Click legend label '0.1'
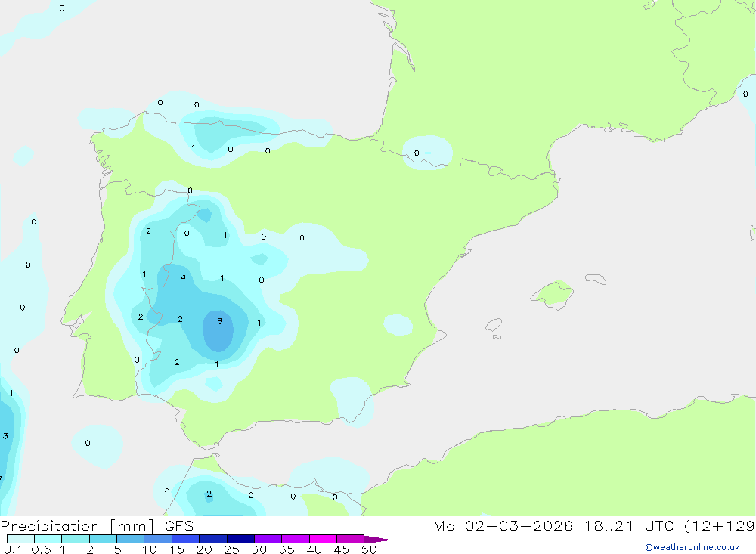Viewport: 756px width, 554px height. coord(13,549)
